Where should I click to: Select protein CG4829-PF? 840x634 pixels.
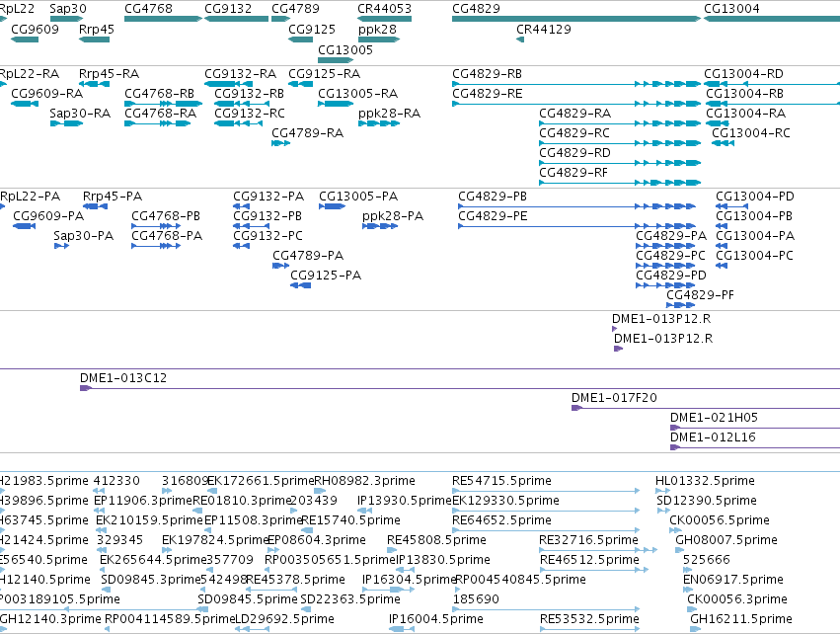680,305
